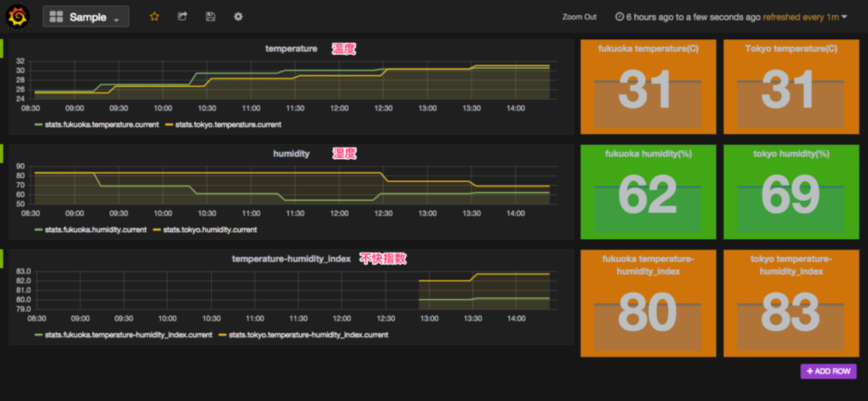868x401 pixels.
Task: Star the Sample dashboard
Action: pyautogui.click(x=154, y=17)
